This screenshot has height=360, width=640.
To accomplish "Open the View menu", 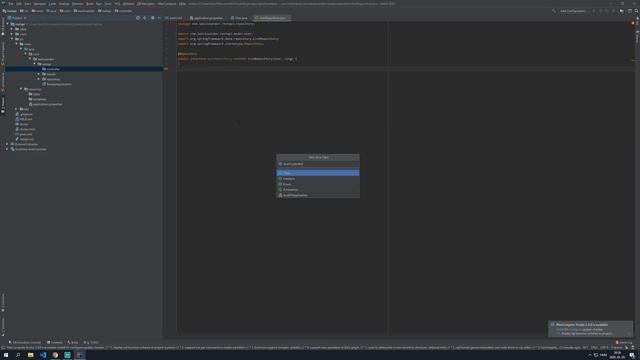I will click(x=28, y=4).
